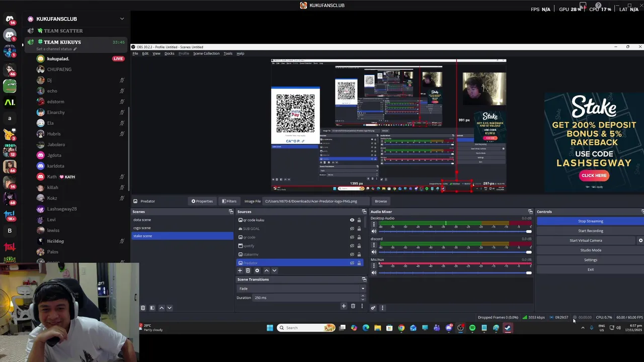The height and width of the screenshot is (362, 644).
Task: Remove selected source with trash icon
Action: tap(248, 270)
